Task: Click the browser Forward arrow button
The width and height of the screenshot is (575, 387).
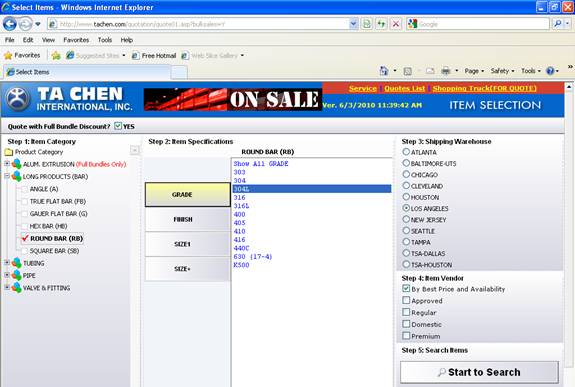Action: click(x=25, y=24)
